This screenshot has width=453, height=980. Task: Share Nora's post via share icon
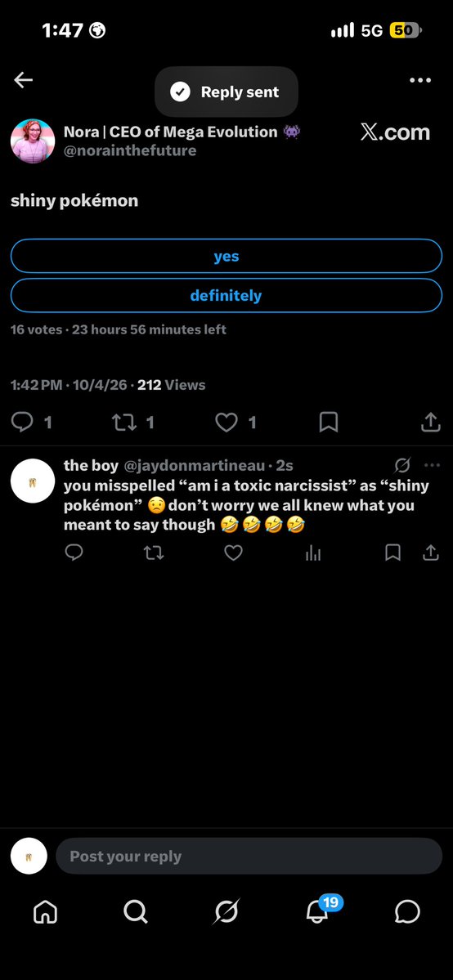pyautogui.click(x=430, y=423)
